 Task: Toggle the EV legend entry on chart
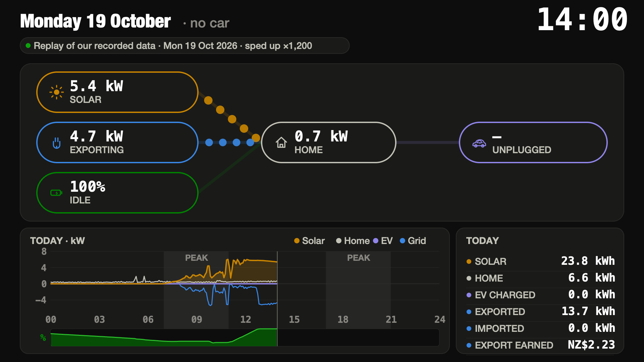[383, 241]
